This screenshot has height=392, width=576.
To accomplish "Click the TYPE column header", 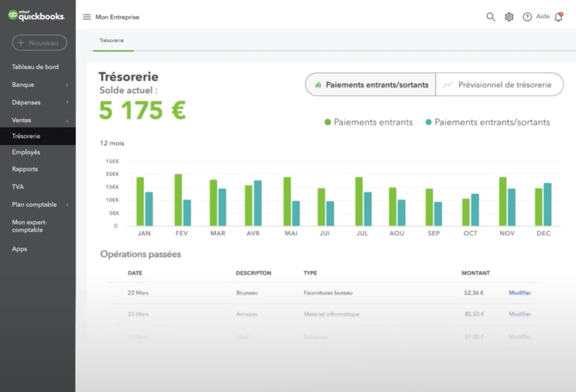I will pyautogui.click(x=310, y=273).
